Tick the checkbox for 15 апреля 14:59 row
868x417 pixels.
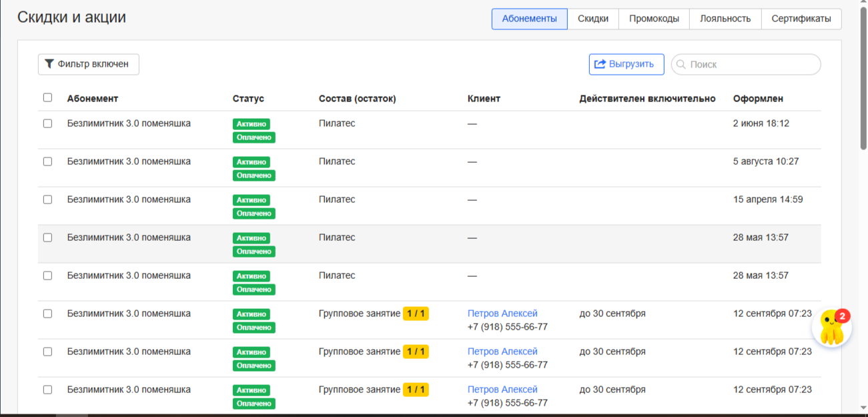click(x=47, y=199)
